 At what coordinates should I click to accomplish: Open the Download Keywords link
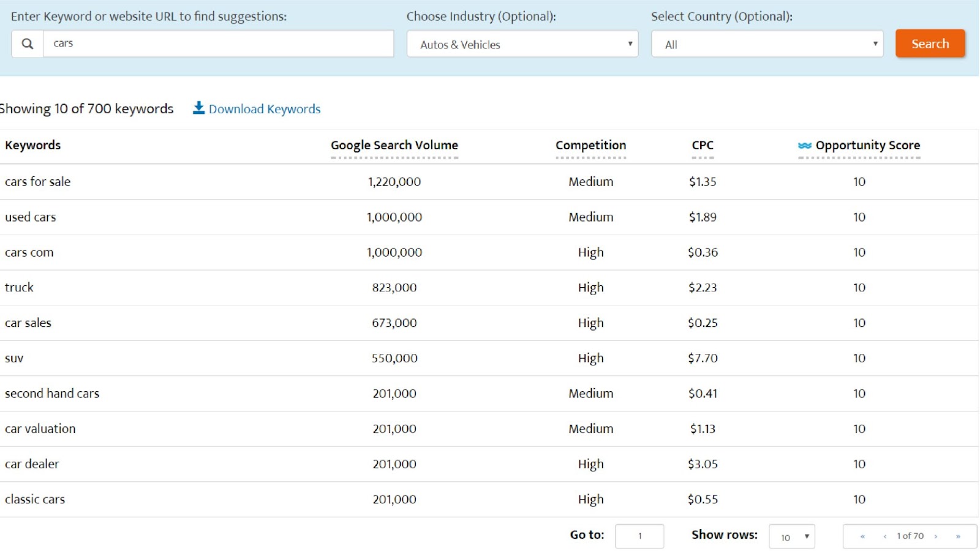265,108
